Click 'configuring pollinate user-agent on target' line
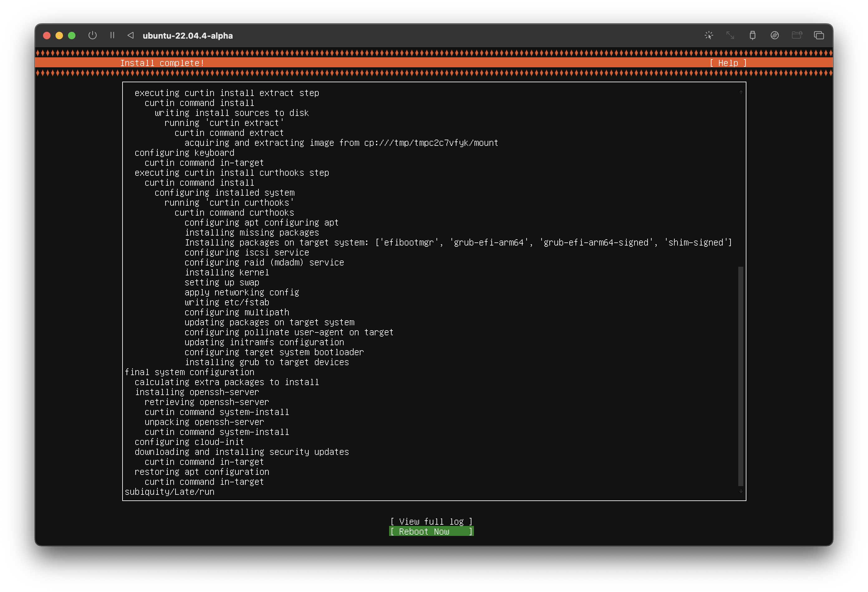 click(289, 332)
